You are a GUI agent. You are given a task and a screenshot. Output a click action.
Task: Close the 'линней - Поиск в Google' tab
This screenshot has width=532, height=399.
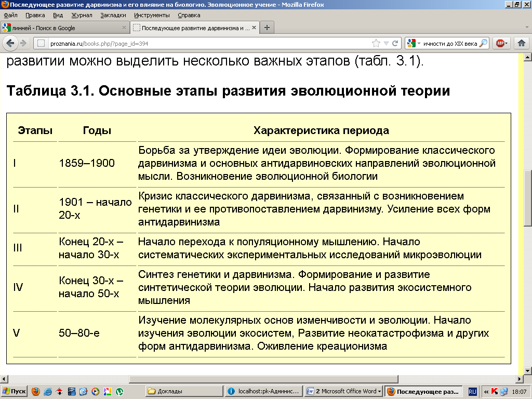tap(124, 28)
